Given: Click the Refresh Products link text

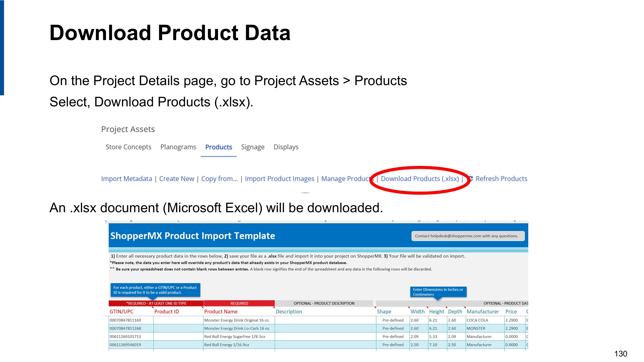Looking at the screenshot, I should tap(501, 179).
